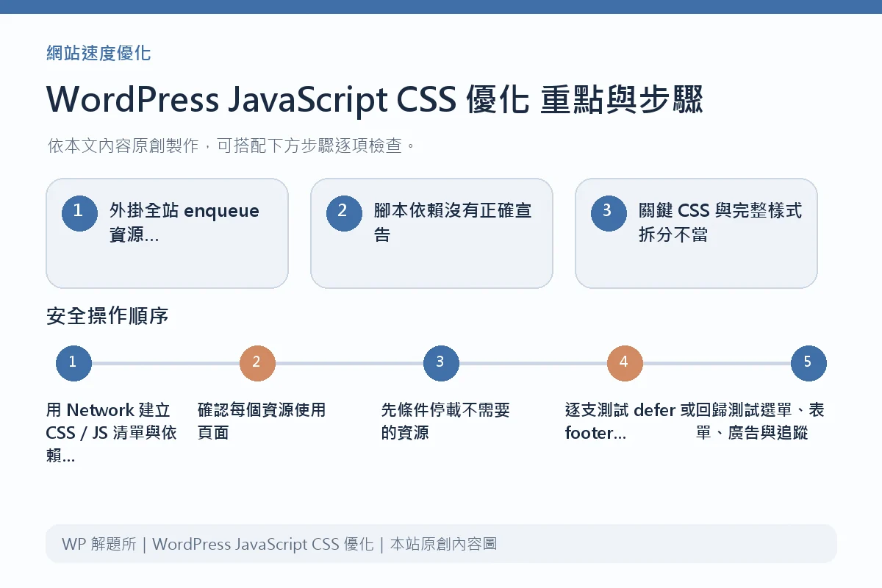Open the card 外掛全站 enqueue 資源
The width and height of the screenshot is (882, 588).
click(x=167, y=233)
